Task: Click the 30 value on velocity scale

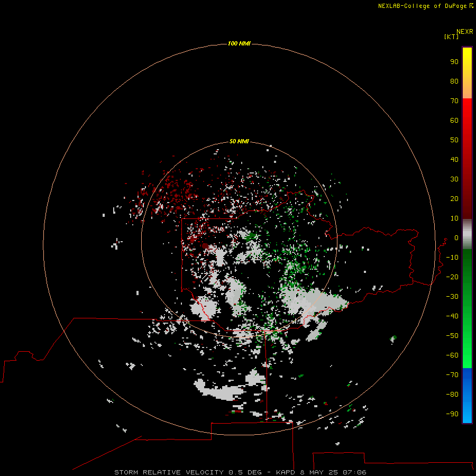Action: pos(454,179)
